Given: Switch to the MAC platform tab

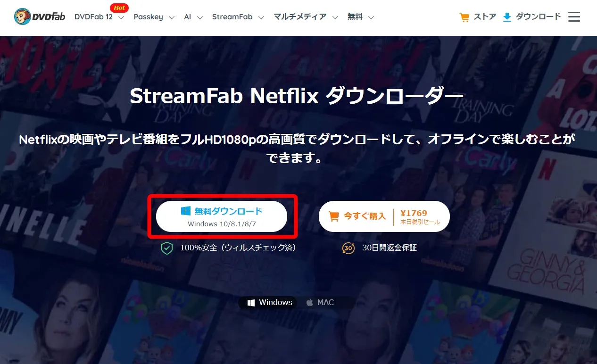Looking at the screenshot, I should click(x=320, y=303).
